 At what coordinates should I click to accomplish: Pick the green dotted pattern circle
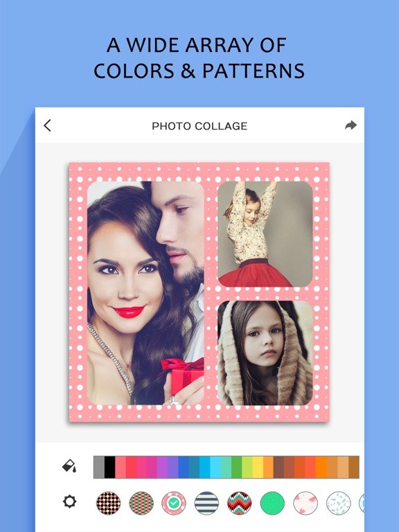(x=272, y=503)
